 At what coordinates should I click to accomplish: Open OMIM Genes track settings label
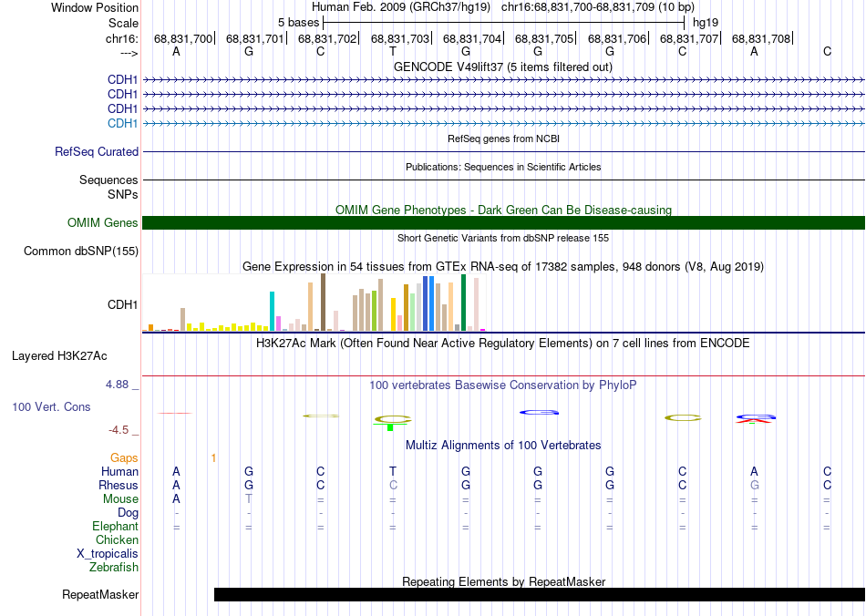103,223
